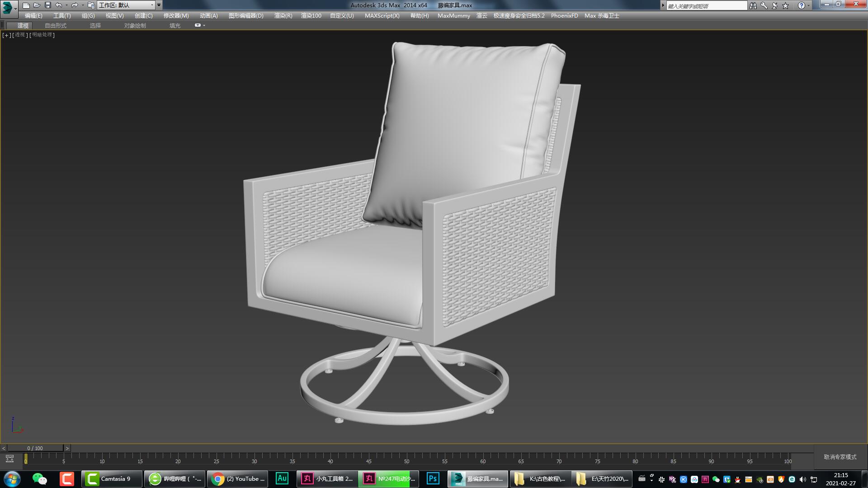
Task: Click the Redo icon
Action: (x=74, y=5)
